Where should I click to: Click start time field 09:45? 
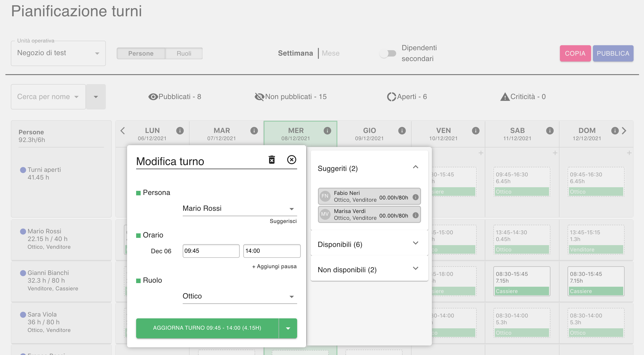click(211, 251)
